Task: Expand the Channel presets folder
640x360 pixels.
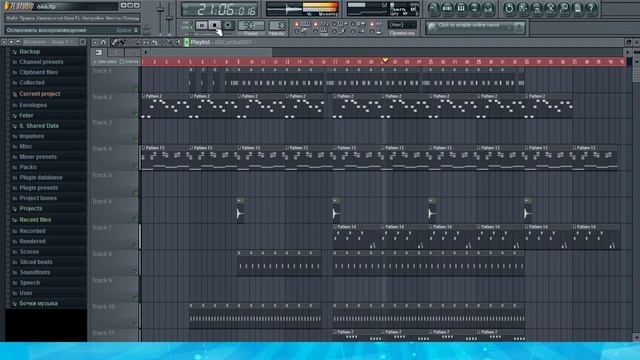Action: 41,62
